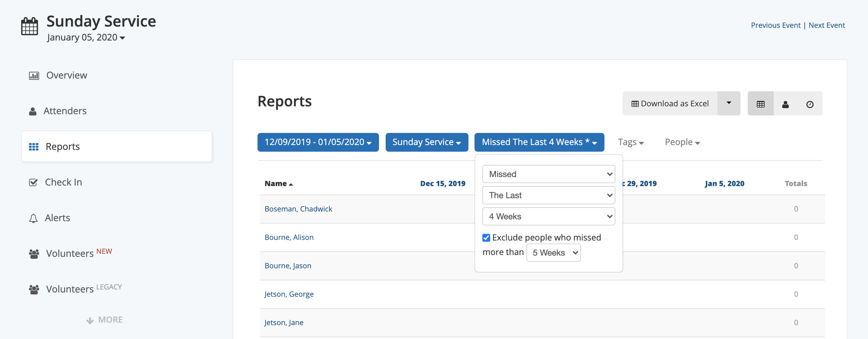
Task: Click the Jan 5, 2020 column header
Action: (724, 184)
